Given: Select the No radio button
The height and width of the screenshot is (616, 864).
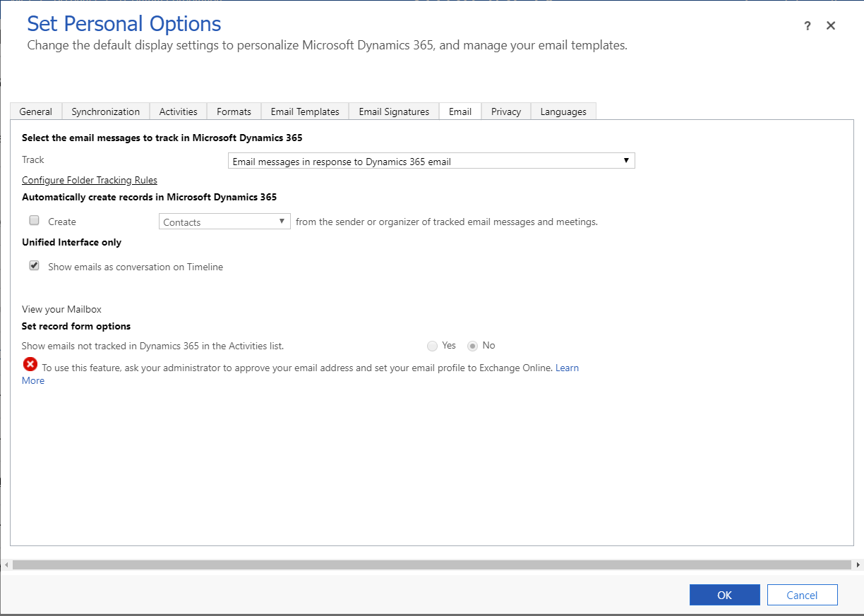Looking at the screenshot, I should click(x=473, y=346).
